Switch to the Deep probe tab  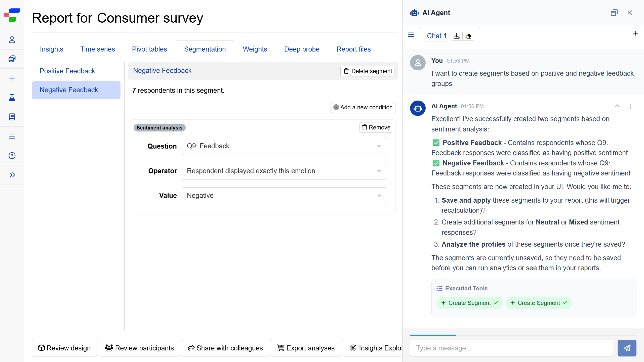point(302,49)
